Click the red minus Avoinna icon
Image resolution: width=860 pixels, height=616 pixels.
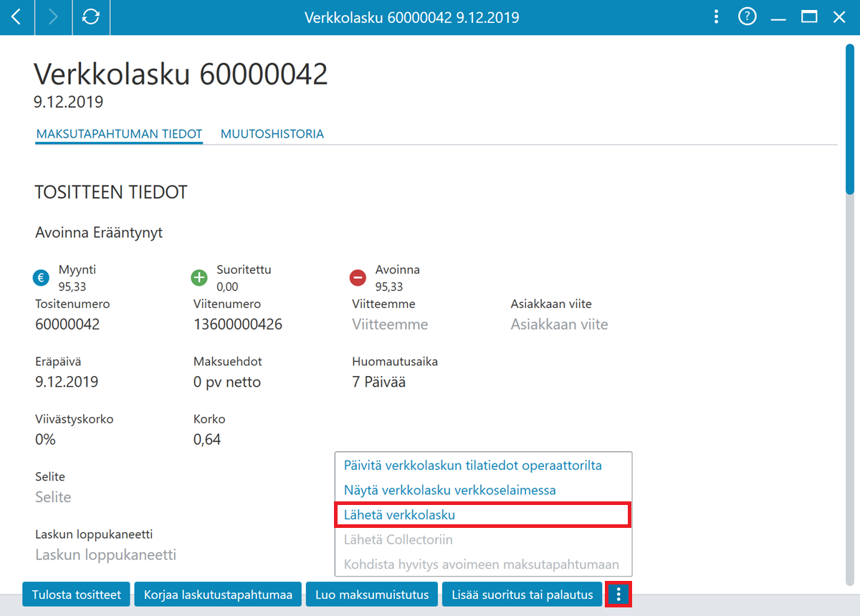(357, 278)
